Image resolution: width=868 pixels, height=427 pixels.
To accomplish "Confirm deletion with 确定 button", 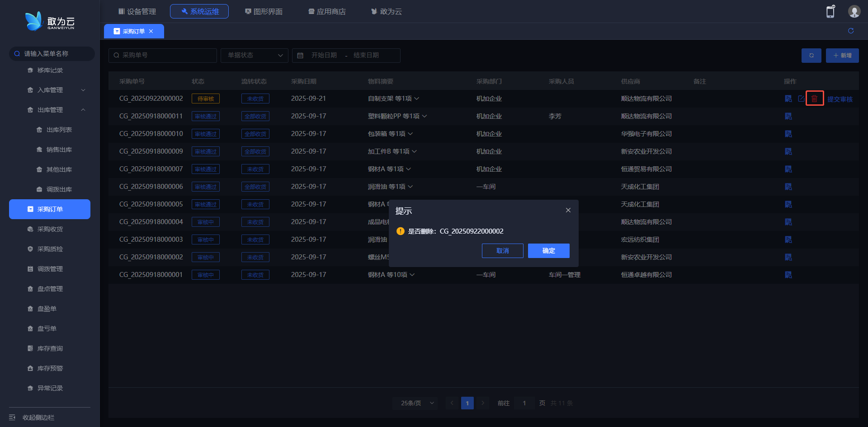I will click(x=548, y=251).
